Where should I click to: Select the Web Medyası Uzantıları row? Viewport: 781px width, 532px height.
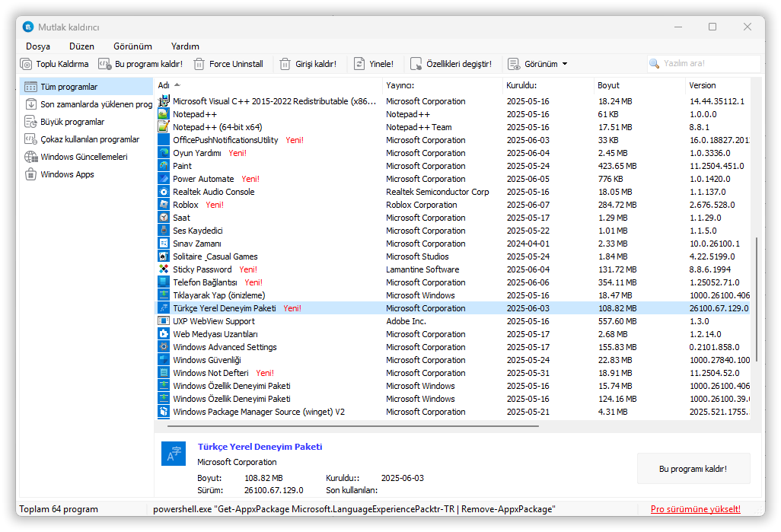pyautogui.click(x=453, y=334)
